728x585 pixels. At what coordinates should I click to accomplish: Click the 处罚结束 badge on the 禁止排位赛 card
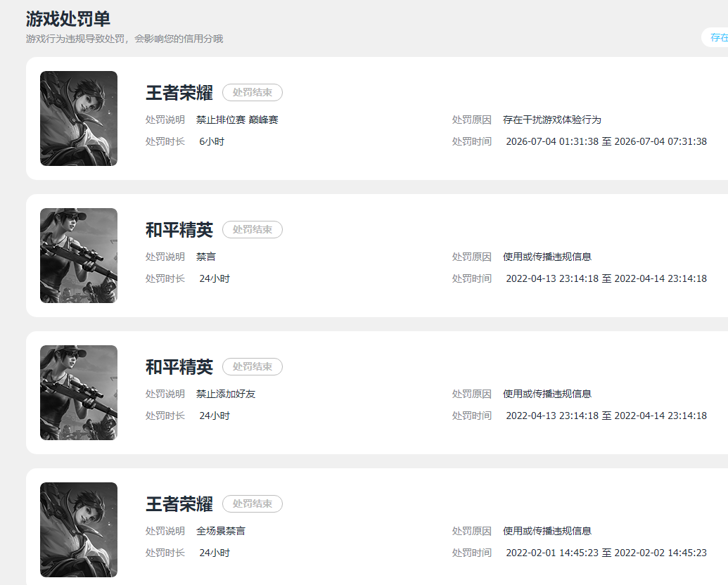252,92
